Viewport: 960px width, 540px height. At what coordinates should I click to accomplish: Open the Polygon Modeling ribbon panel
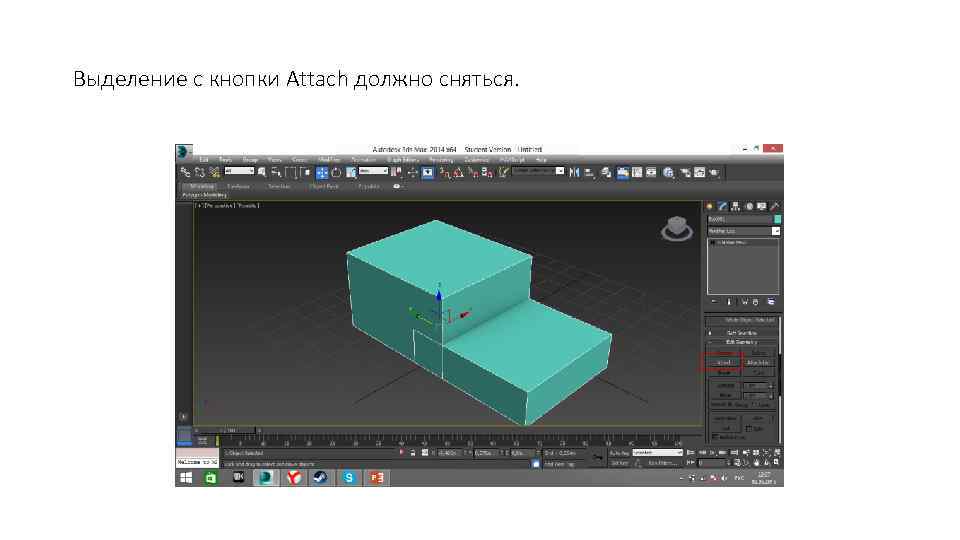point(204,195)
